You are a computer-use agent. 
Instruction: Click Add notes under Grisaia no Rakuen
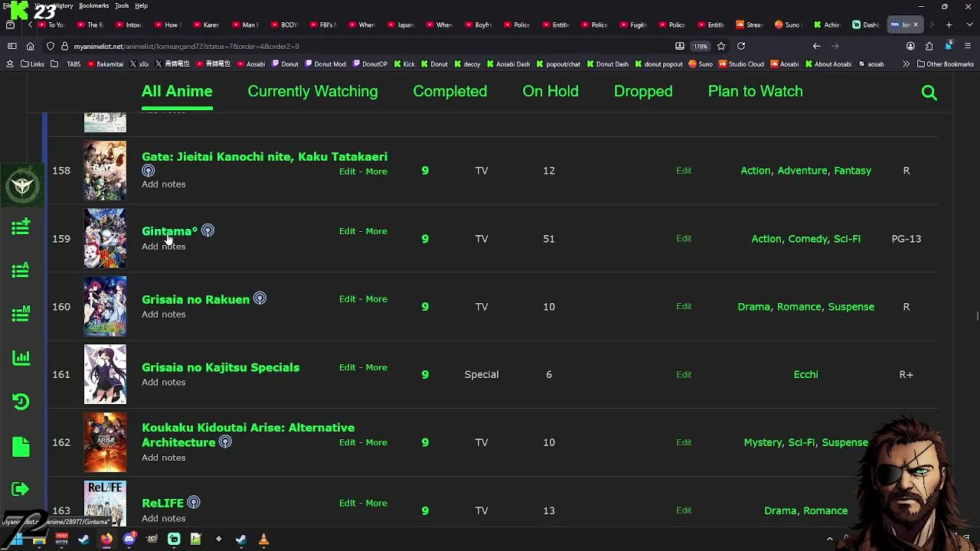163,315
